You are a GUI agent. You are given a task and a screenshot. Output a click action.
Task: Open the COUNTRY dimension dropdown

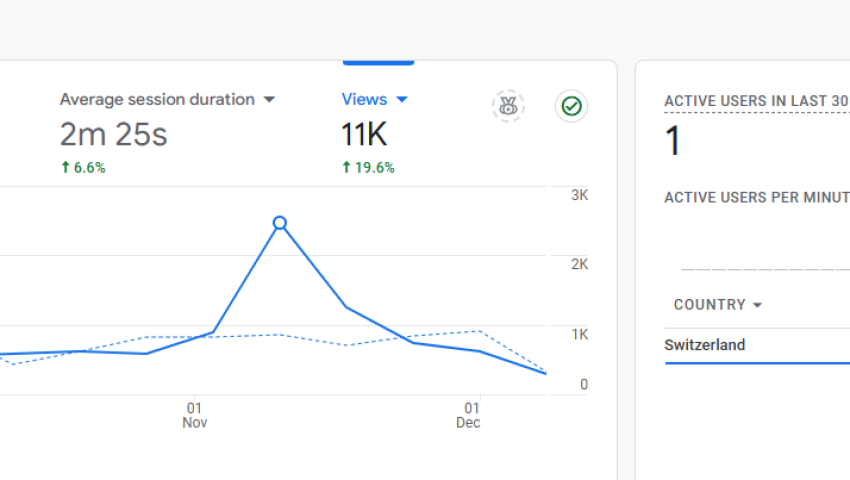point(718,305)
